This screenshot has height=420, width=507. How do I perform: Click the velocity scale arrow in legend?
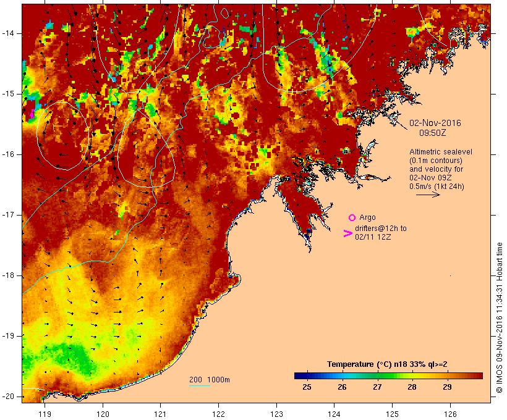pyautogui.click(x=428, y=195)
